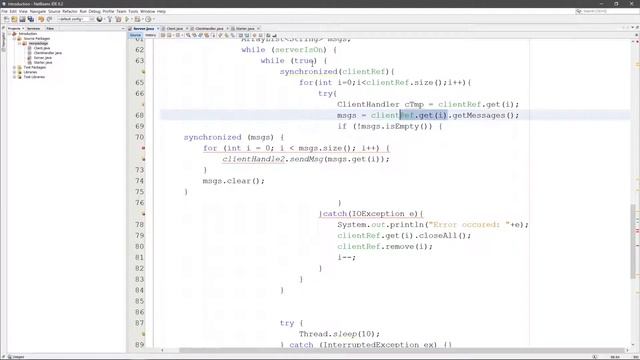Select Client.java in the project tree

pos(42,48)
